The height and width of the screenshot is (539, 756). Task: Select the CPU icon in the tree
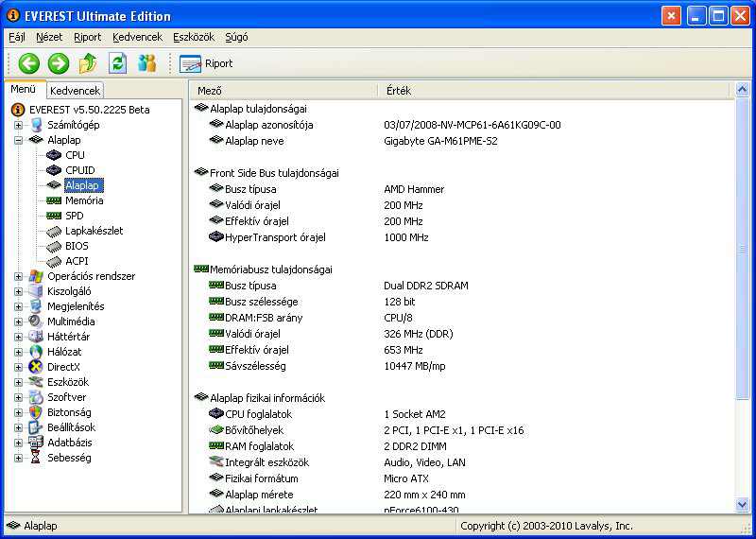coord(54,155)
